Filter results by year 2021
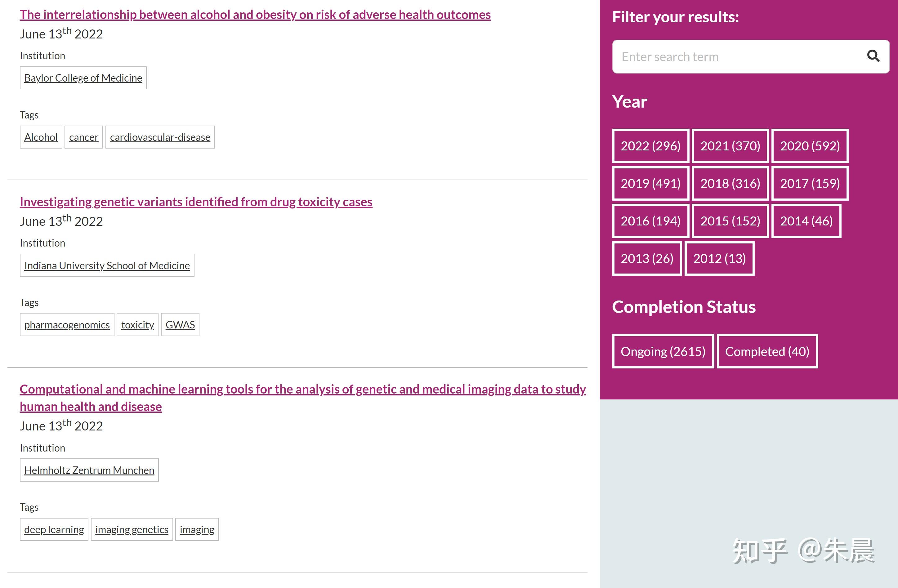 730,146
